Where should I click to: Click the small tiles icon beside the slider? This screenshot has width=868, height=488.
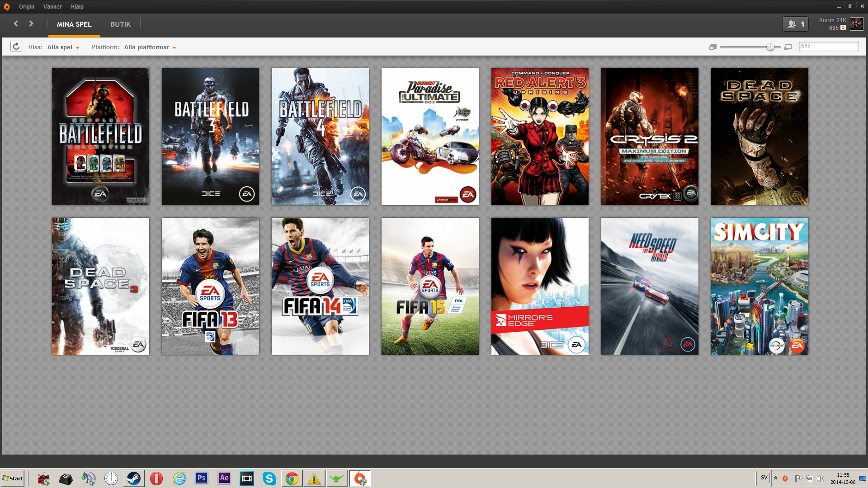click(x=713, y=47)
